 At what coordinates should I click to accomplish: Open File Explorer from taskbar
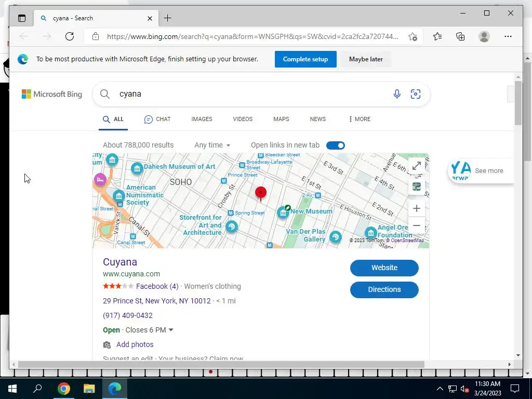tap(89, 389)
